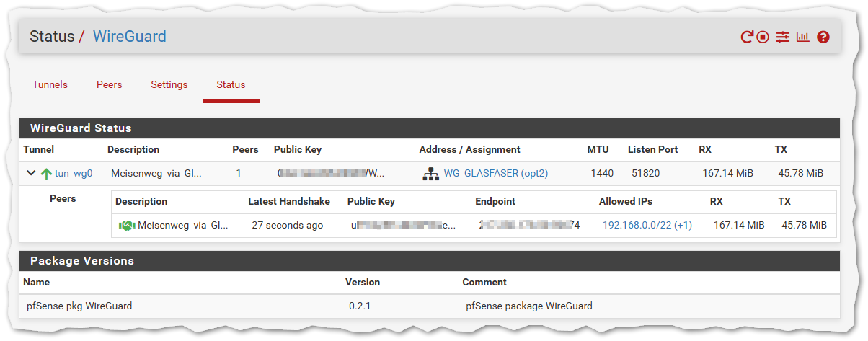Open the Peers tab
Viewport: 868px width, 341px height.
tap(109, 84)
